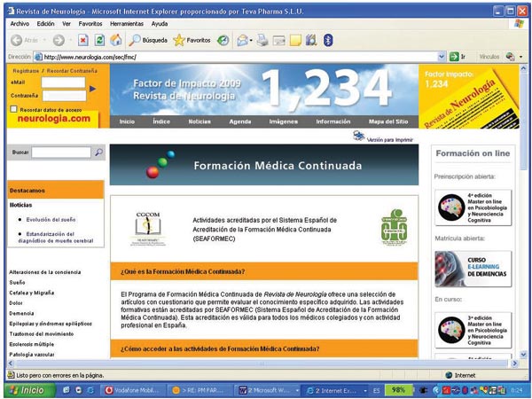Click the Bluetooth toolbar icon

[x=328, y=40]
